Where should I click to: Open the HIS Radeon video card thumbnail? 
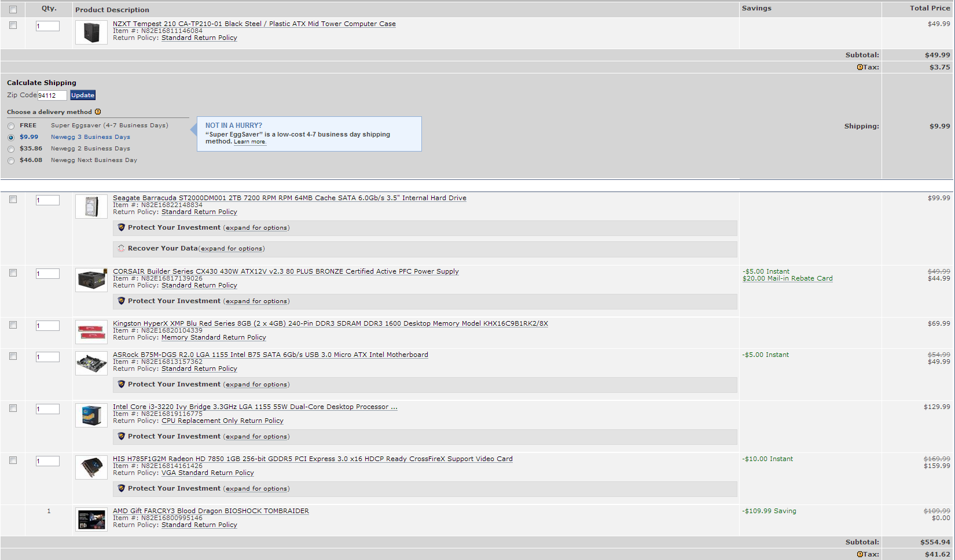(x=91, y=467)
